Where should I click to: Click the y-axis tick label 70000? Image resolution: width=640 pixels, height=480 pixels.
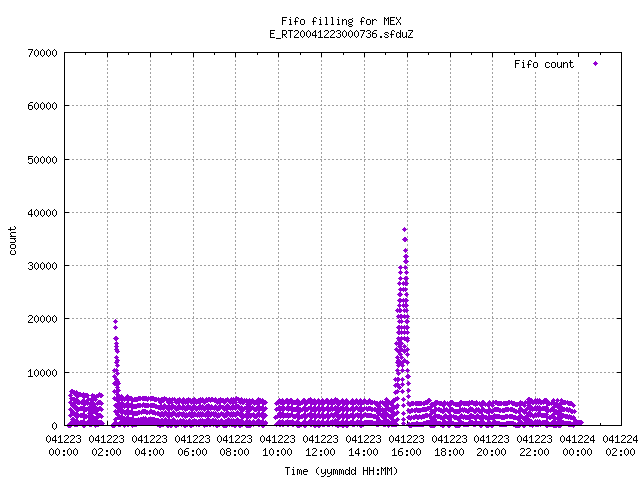(42, 53)
